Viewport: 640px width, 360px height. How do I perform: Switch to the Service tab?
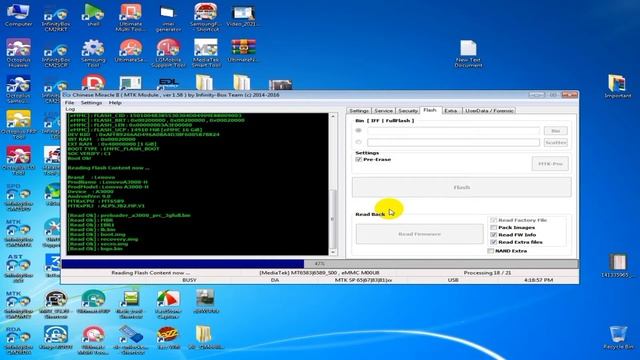click(383, 111)
